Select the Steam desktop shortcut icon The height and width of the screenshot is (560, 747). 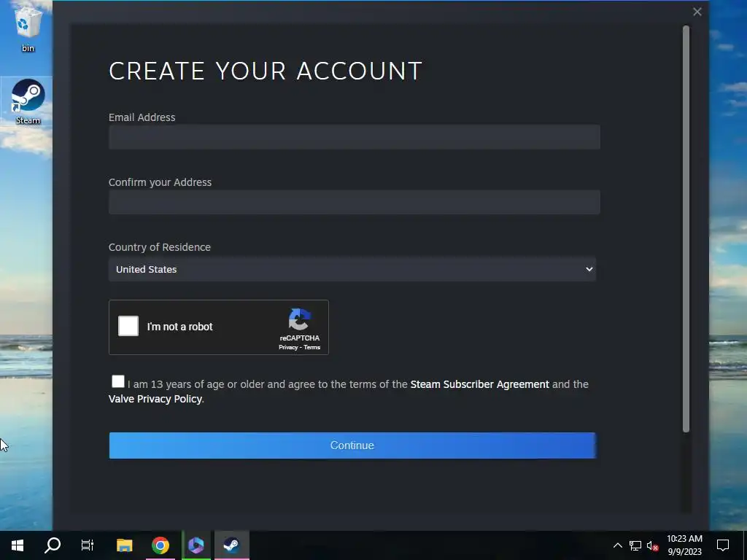coord(27,101)
